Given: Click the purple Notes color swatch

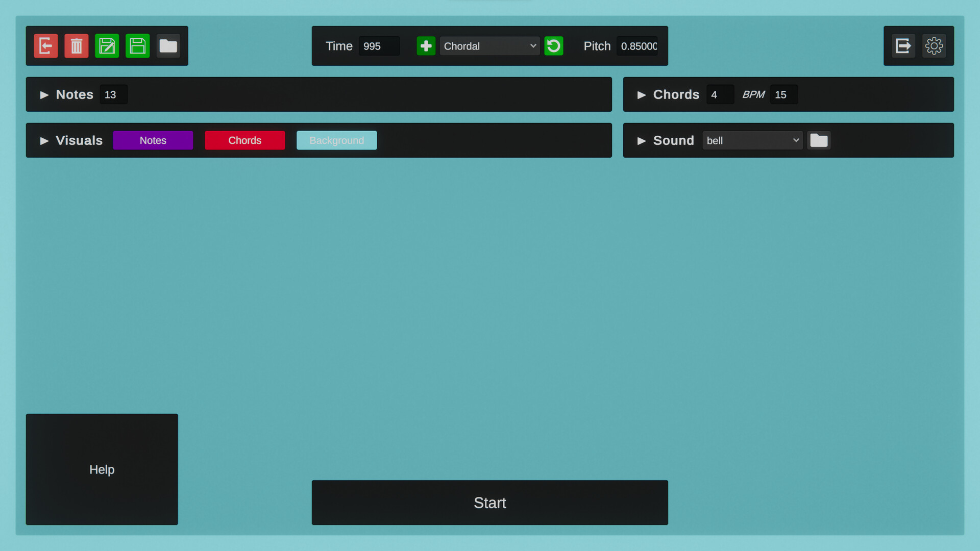Looking at the screenshot, I should [x=153, y=140].
